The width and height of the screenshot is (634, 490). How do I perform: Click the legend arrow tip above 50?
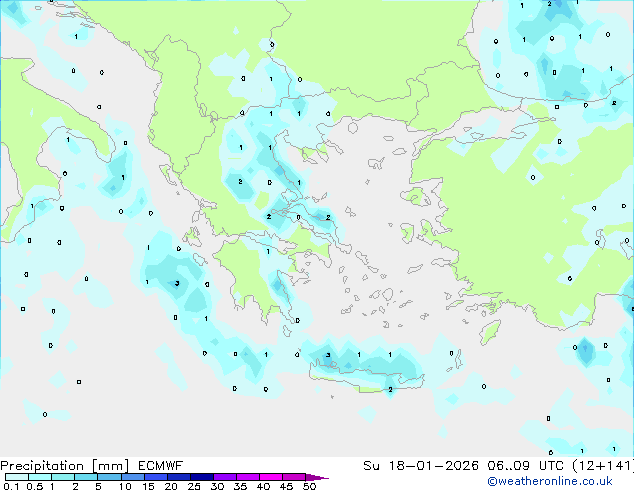317,477
